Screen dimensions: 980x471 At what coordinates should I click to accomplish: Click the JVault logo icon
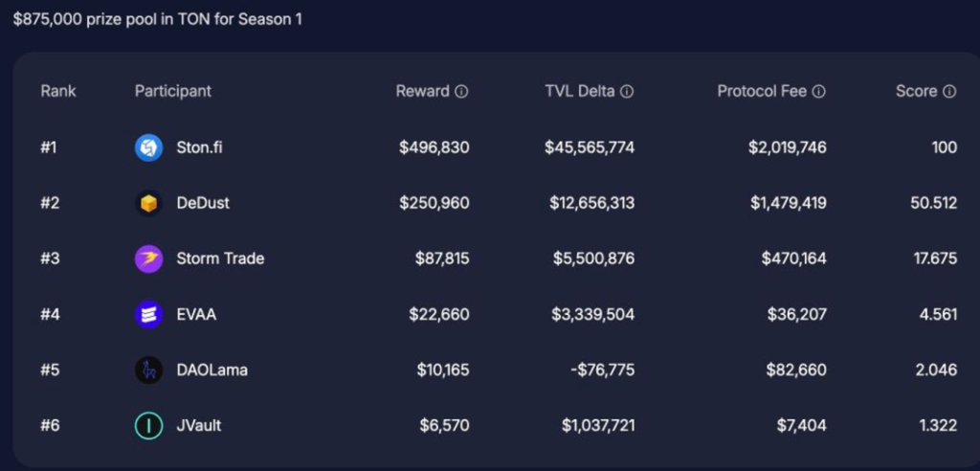[x=148, y=425]
